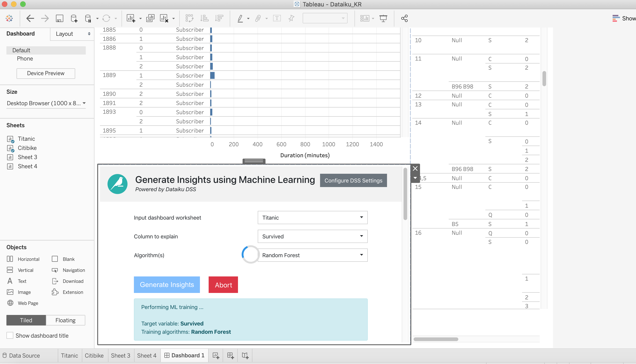Click the Extension object
This screenshot has width=636, height=364.
pyautogui.click(x=68, y=292)
